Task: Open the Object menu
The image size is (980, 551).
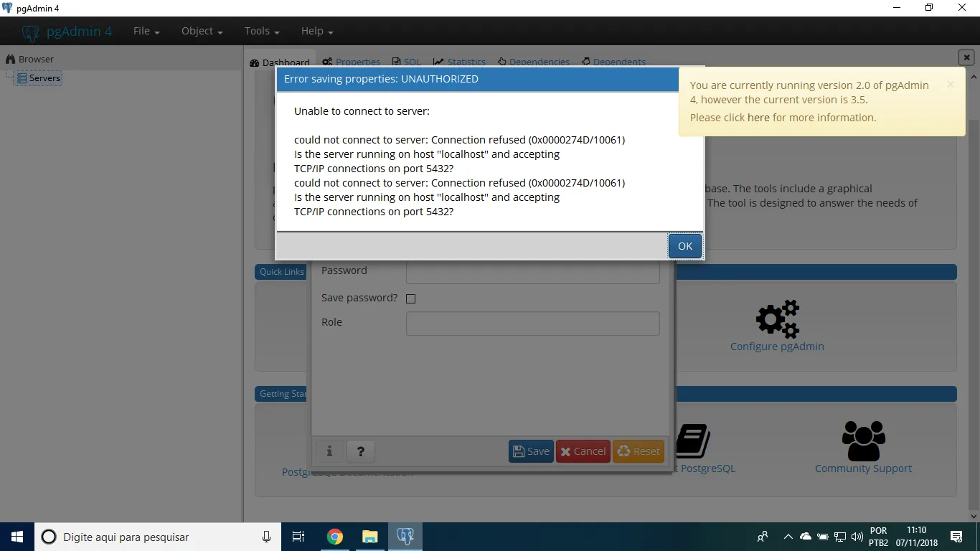Action: 202,31
